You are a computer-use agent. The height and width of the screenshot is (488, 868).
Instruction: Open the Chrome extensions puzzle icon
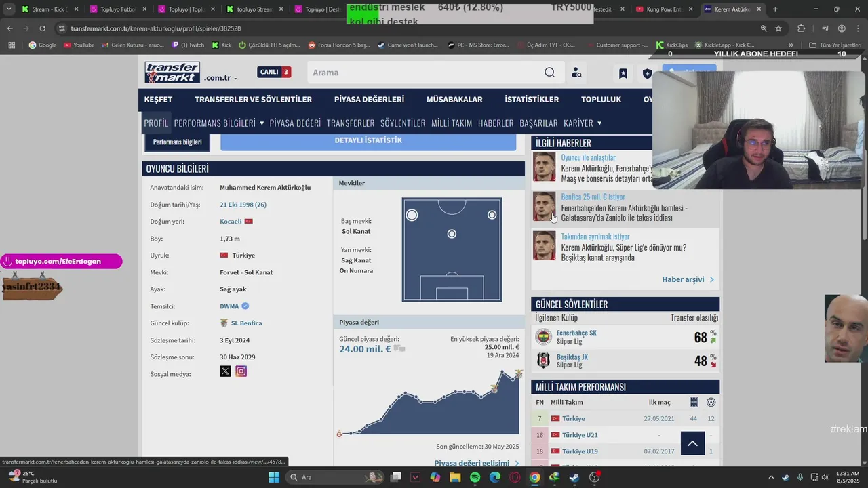point(802,28)
